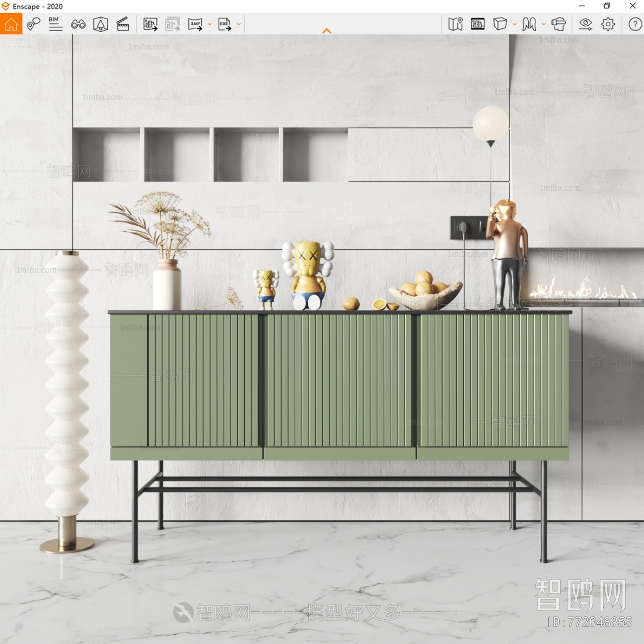This screenshot has width=644, height=644.
Task: Toggle the projection mode cube icon
Action: 500,24
